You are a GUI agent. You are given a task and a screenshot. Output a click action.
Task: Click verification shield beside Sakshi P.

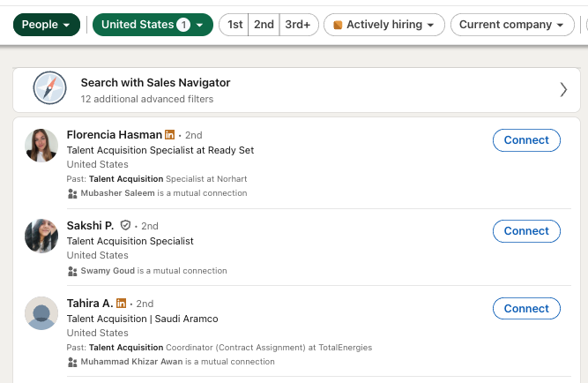coord(125,226)
